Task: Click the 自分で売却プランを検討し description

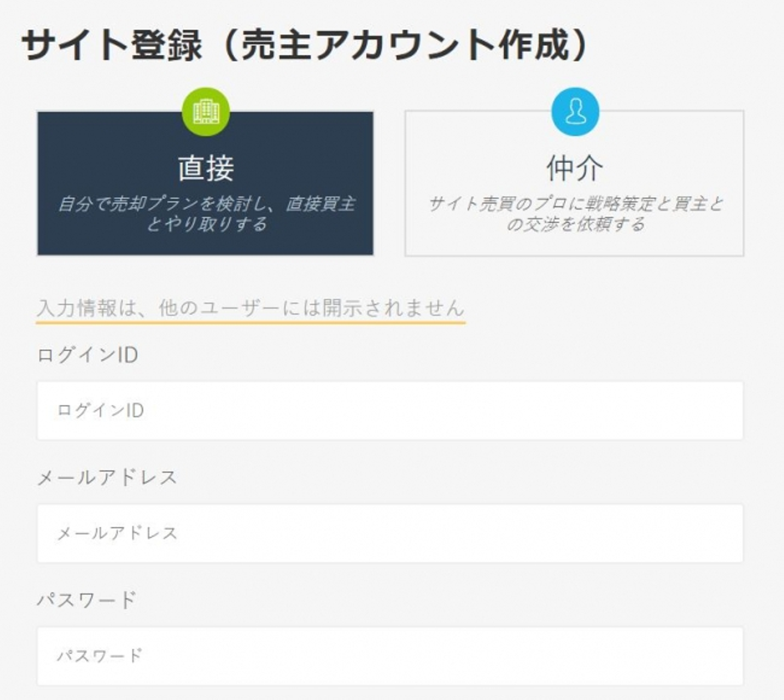Action: click(206, 204)
